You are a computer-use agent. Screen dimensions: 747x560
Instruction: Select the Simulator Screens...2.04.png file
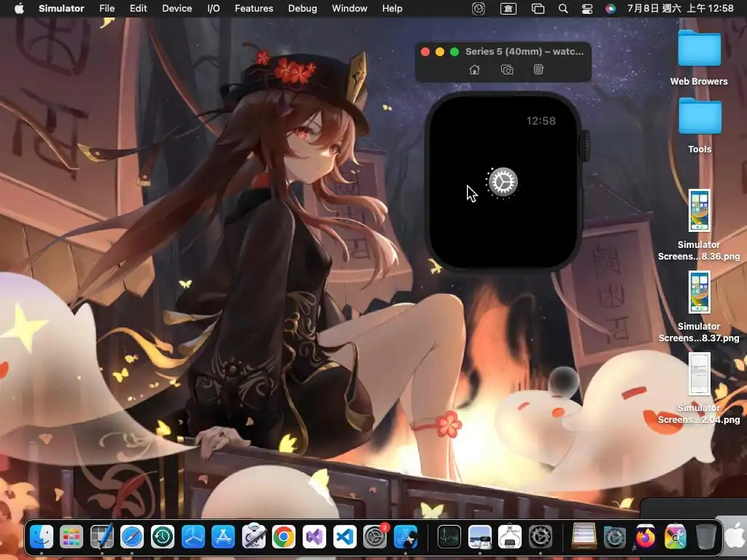[699, 389]
